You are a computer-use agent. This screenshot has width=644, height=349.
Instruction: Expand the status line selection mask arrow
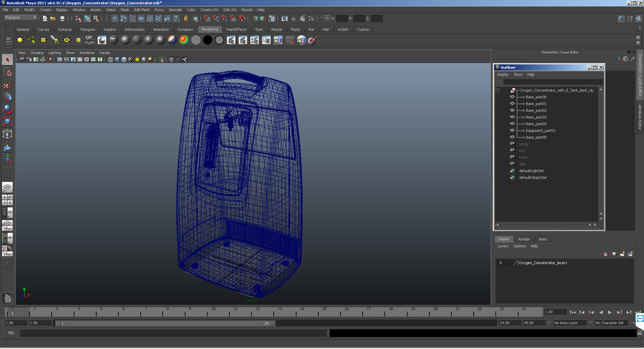click(x=107, y=18)
